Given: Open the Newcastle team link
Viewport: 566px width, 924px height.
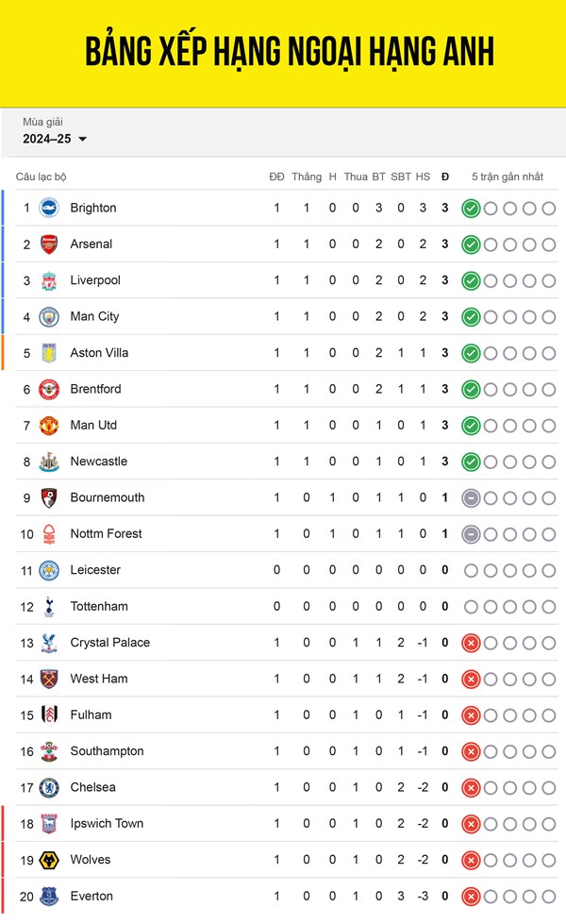Looking at the screenshot, I should pos(98,462).
